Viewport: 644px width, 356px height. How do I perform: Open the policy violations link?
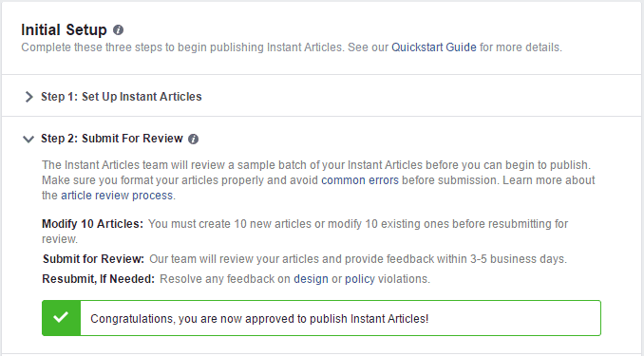(360, 279)
